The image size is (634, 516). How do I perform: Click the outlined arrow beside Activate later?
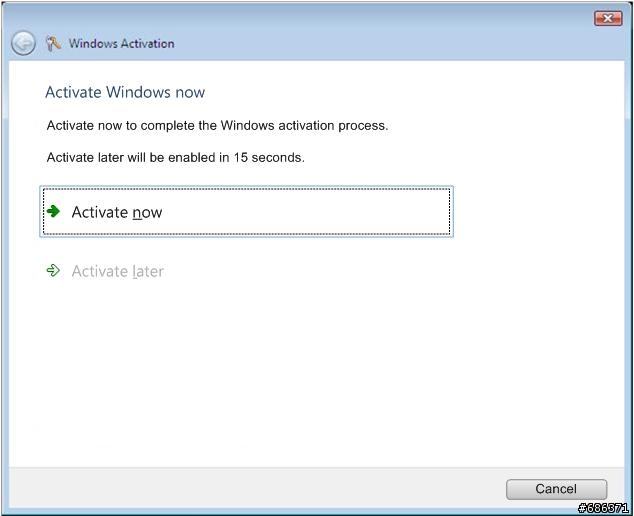click(x=53, y=271)
